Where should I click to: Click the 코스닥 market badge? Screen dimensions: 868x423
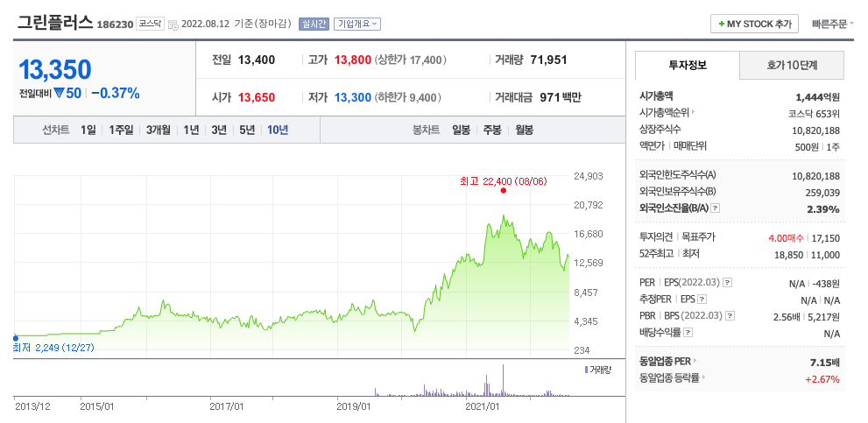(150, 24)
